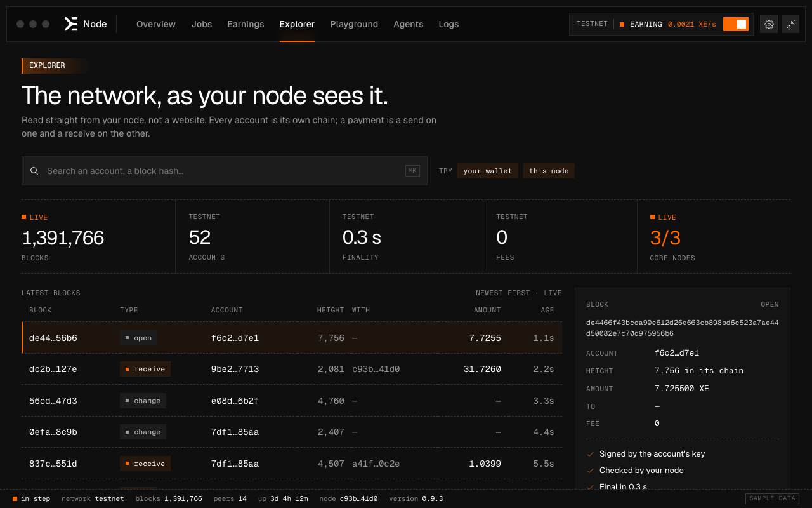
Task: Select the Explorer tab
Action: pos(297,24)
